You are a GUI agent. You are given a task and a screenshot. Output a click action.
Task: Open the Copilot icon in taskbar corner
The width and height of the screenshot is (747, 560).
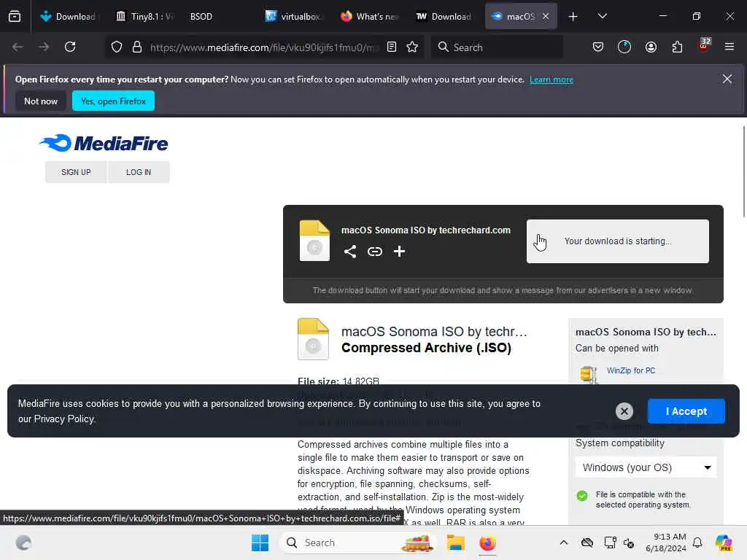(x=724, y=542)
